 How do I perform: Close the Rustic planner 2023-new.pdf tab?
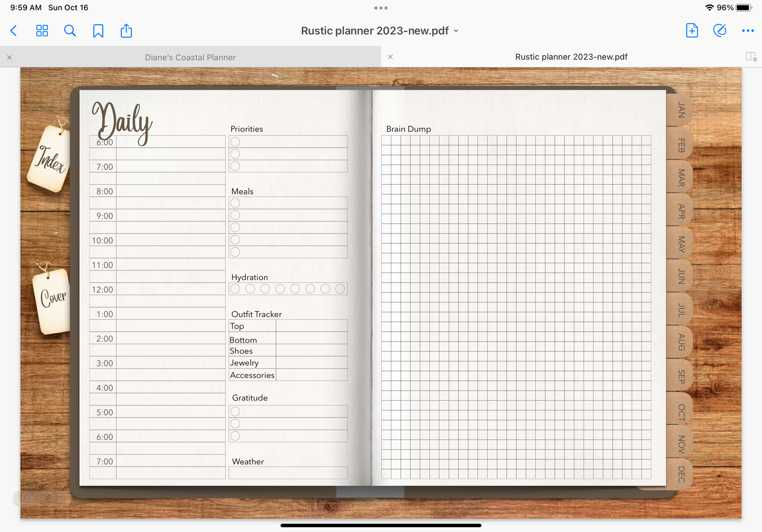390,57
